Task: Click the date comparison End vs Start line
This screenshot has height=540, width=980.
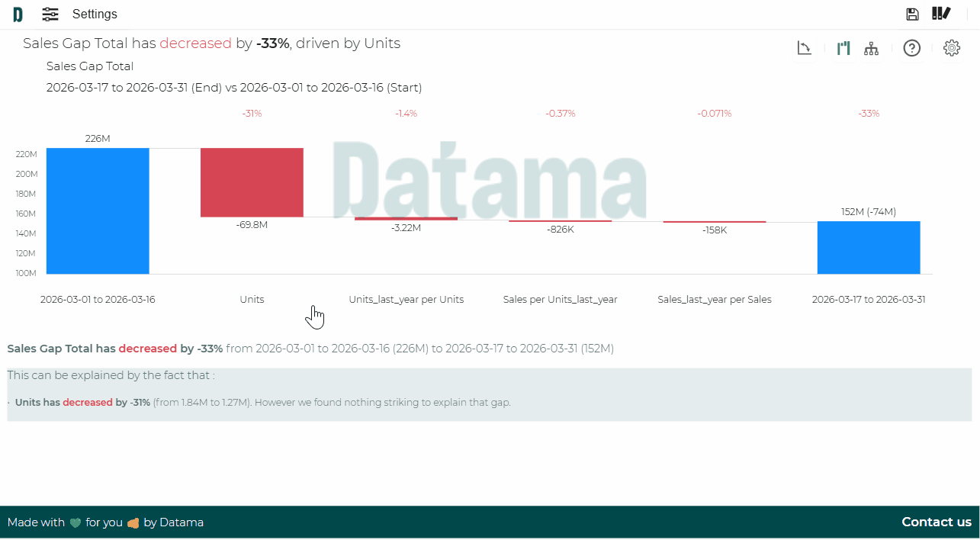Action: point(234,88)
